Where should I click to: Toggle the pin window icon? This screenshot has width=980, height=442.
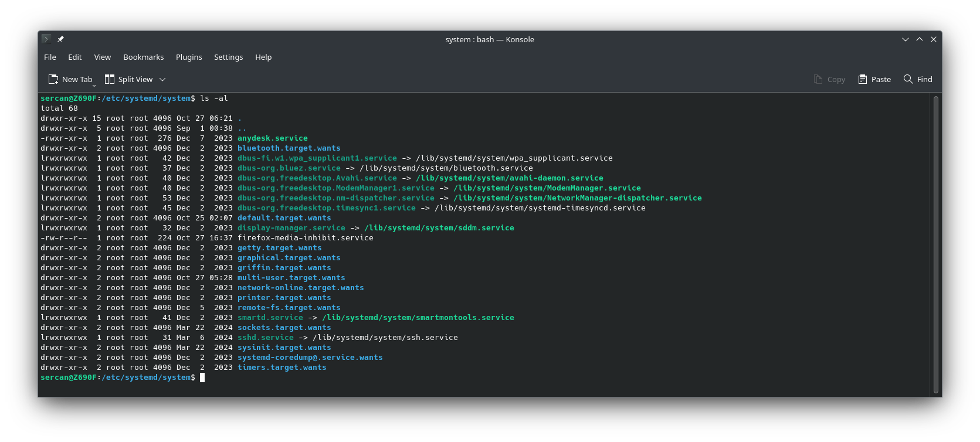click(x=60, y=39)
